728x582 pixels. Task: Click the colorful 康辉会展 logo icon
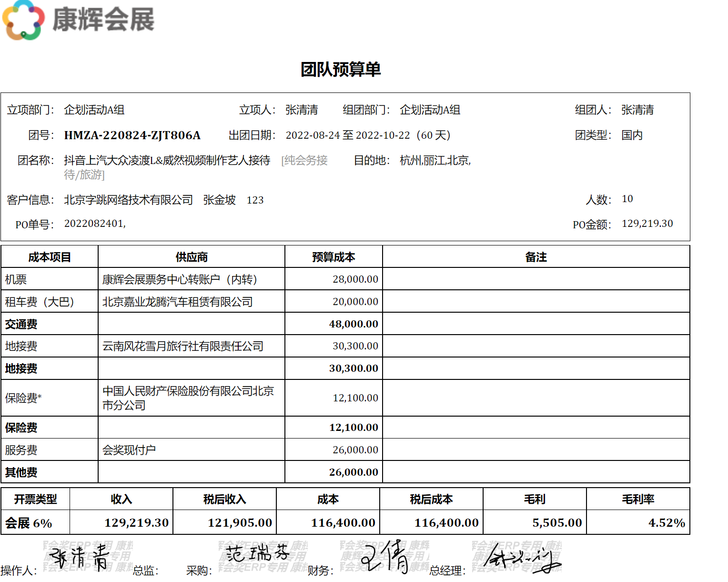click(23, 20)
